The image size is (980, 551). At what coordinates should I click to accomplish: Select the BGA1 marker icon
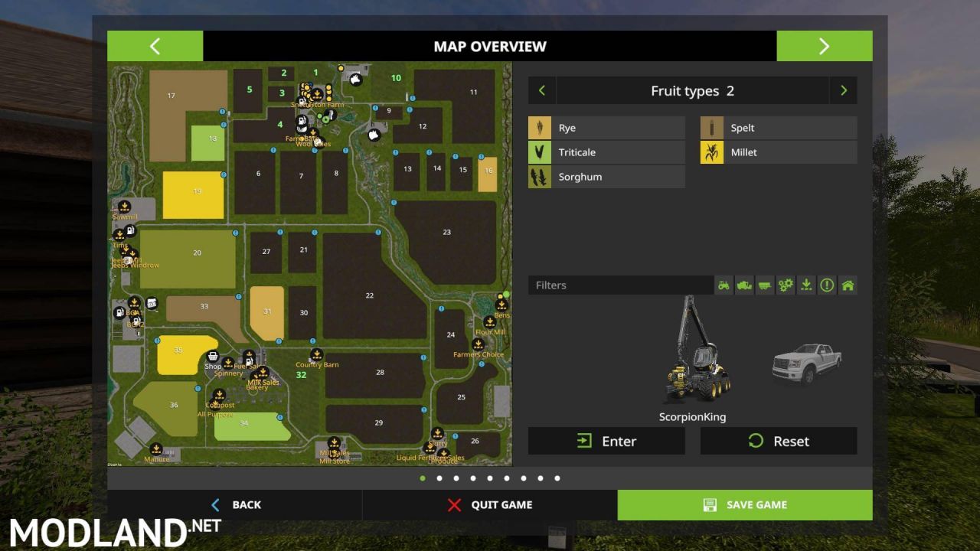pyautogui.click(x=135, y=302)
